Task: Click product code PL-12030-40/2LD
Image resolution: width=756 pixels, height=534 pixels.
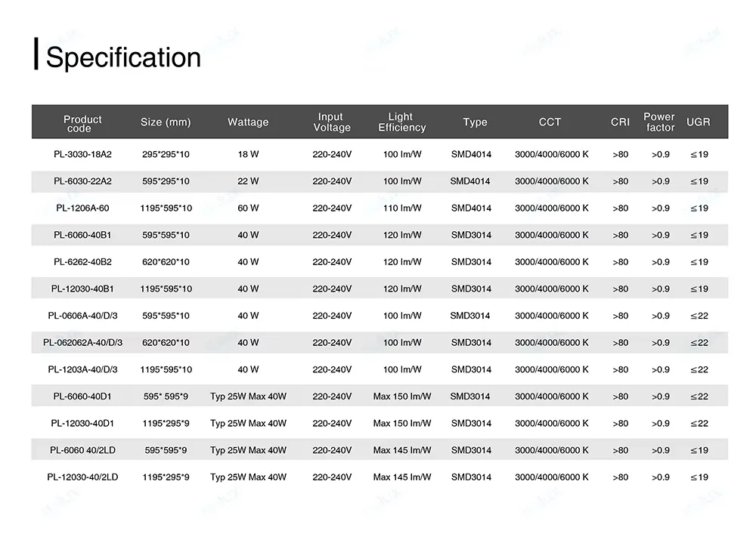Action: (x=82, y=477)
